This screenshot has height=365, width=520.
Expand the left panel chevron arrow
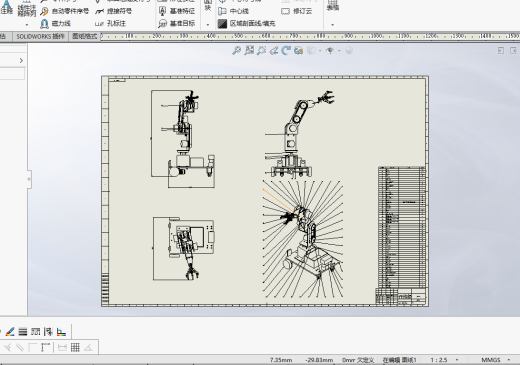[x=21, y=60]
